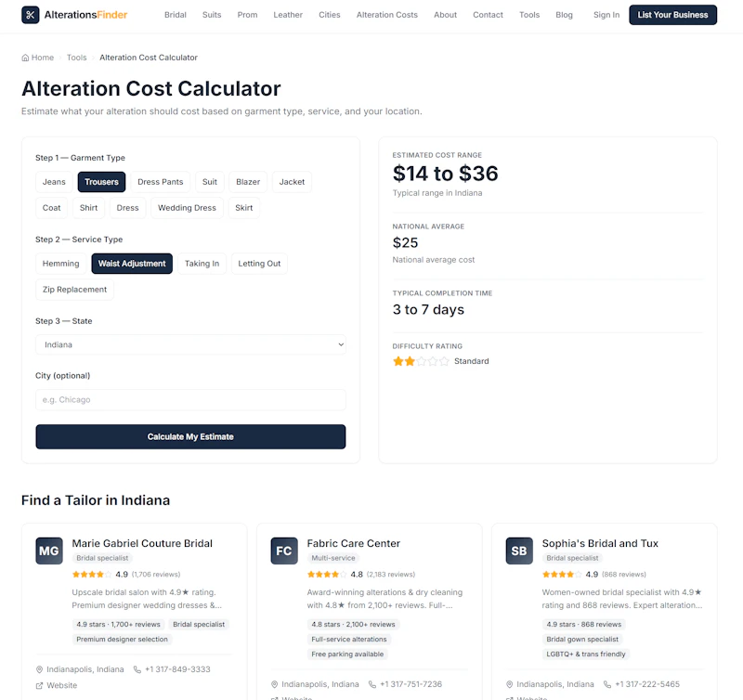Focus the City optional input field
Screen dimensions: 743x700
click(190, 400)
